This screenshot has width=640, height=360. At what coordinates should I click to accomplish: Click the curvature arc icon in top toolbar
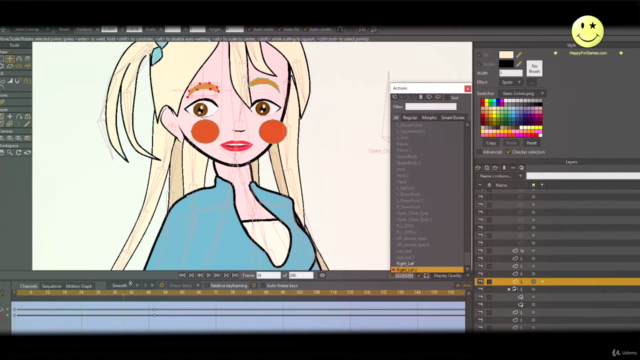click(x=340, y=29)
